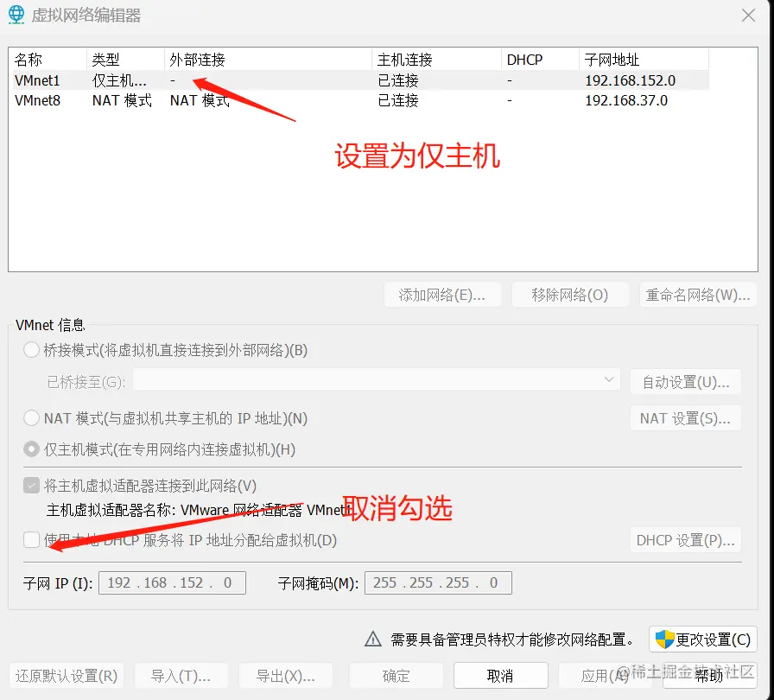
Task: Select the 仅主机模式 radio button
Action: 31,449
